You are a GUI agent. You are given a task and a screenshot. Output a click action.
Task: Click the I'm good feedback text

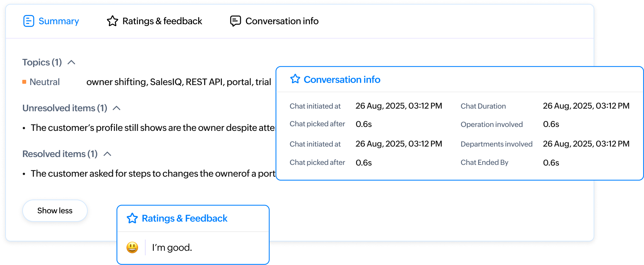[172, 247]
